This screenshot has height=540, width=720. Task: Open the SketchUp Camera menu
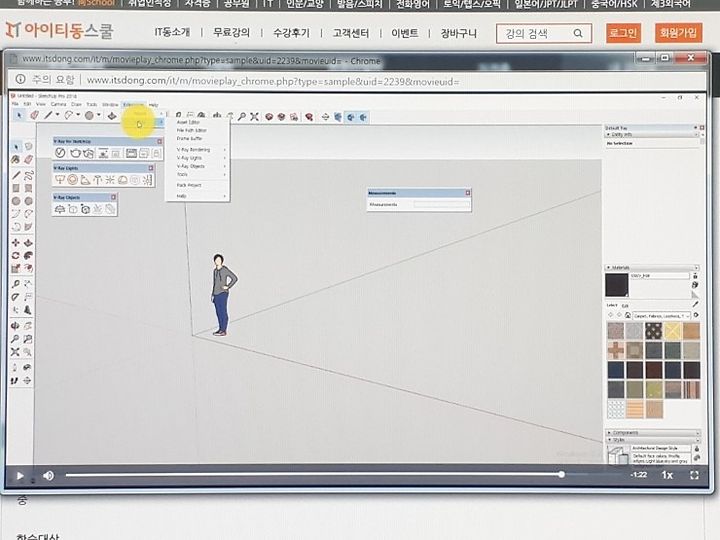click(58, 104)
